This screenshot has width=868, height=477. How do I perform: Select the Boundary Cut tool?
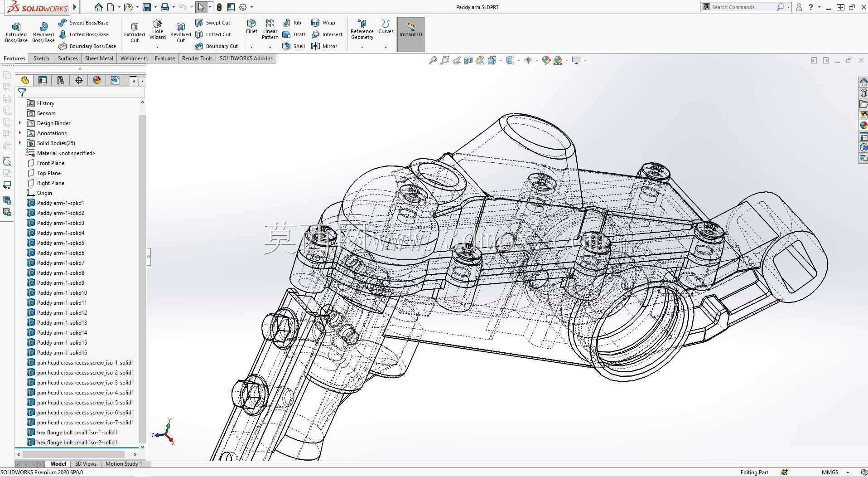point(217,46)
